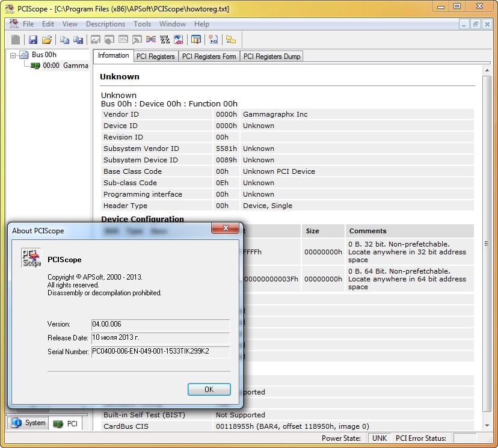
Task: Open the Help menu
Action: click(x=201, y=24)
